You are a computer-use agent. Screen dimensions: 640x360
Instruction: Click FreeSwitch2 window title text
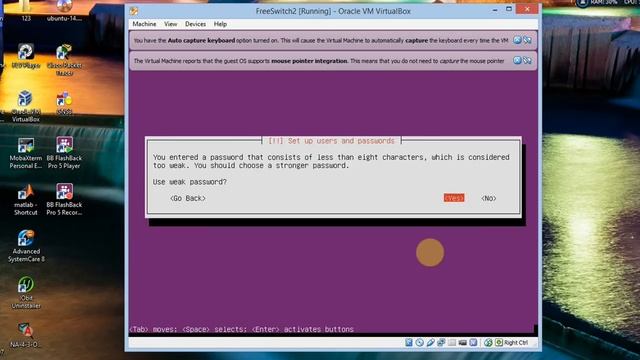click(x=333, y=11)
